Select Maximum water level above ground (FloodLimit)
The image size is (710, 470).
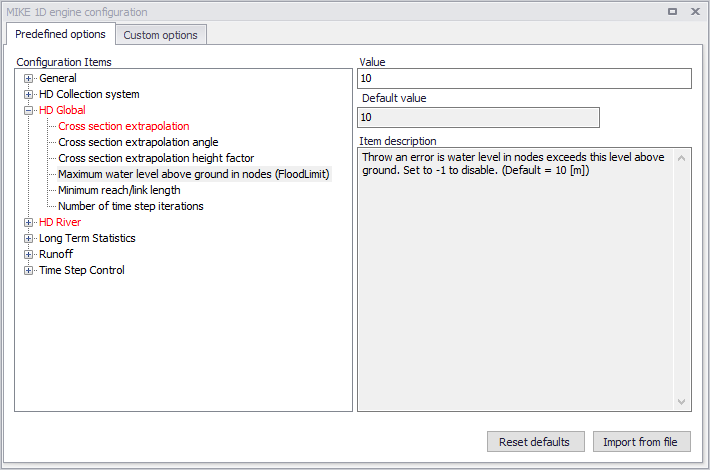coord(194,174)
